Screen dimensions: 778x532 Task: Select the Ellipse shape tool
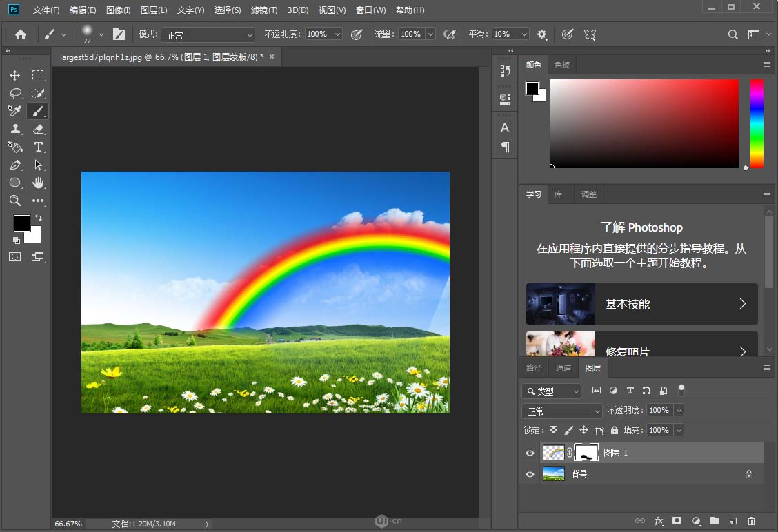(15, 183)
